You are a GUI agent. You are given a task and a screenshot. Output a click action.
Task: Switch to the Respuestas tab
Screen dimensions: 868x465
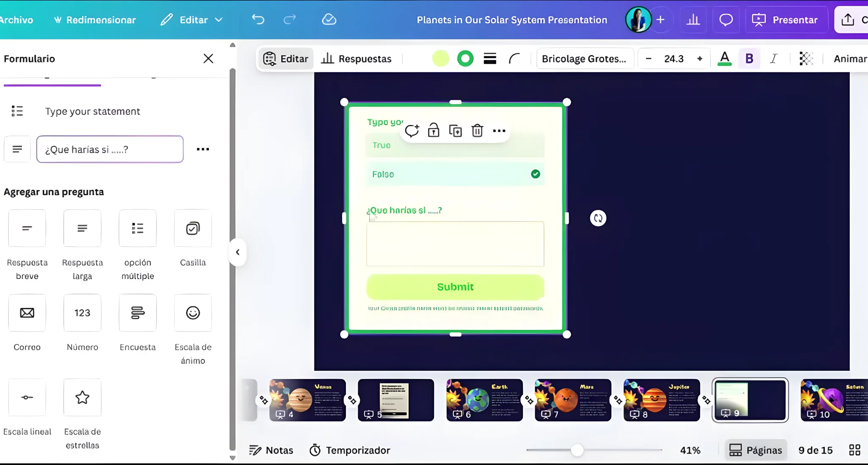[356, 58]
